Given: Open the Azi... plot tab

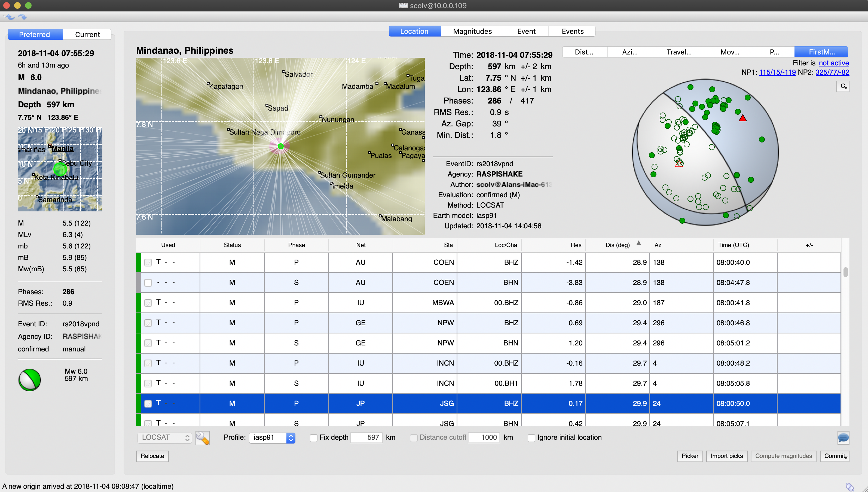Looking at the screenshot, I should click(630, 52).
